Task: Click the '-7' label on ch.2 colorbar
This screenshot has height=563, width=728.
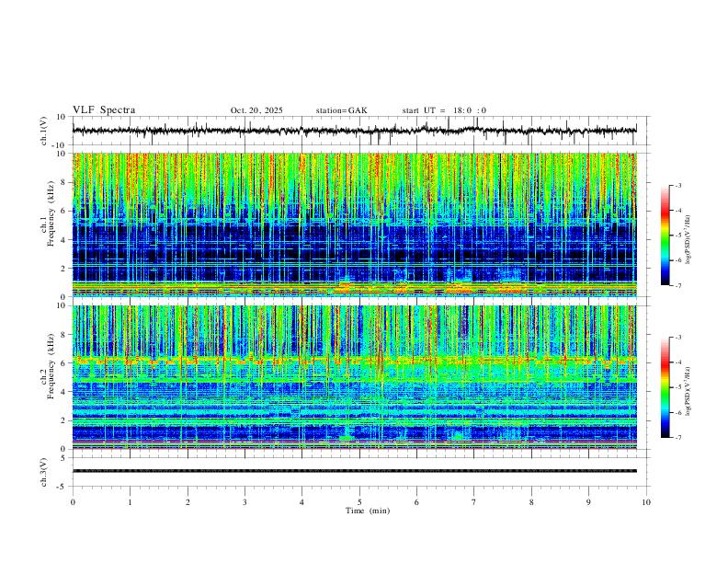Action: pos(678,437)
